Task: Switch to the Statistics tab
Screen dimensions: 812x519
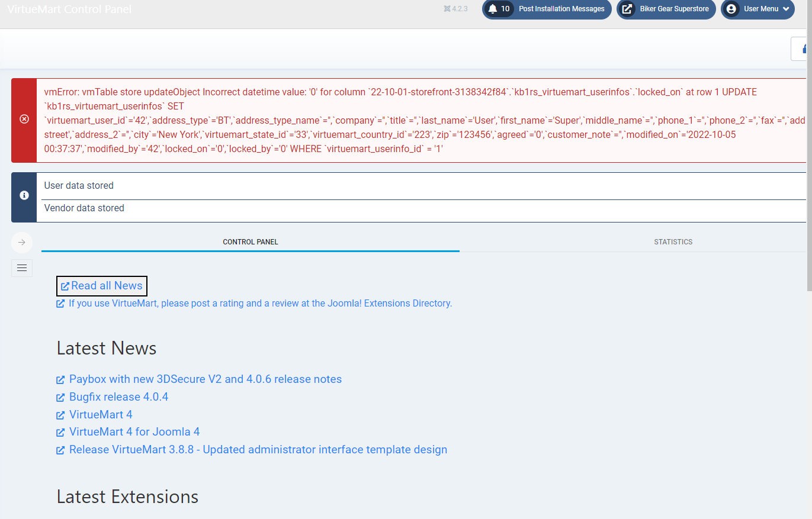Action: point(673,242)
